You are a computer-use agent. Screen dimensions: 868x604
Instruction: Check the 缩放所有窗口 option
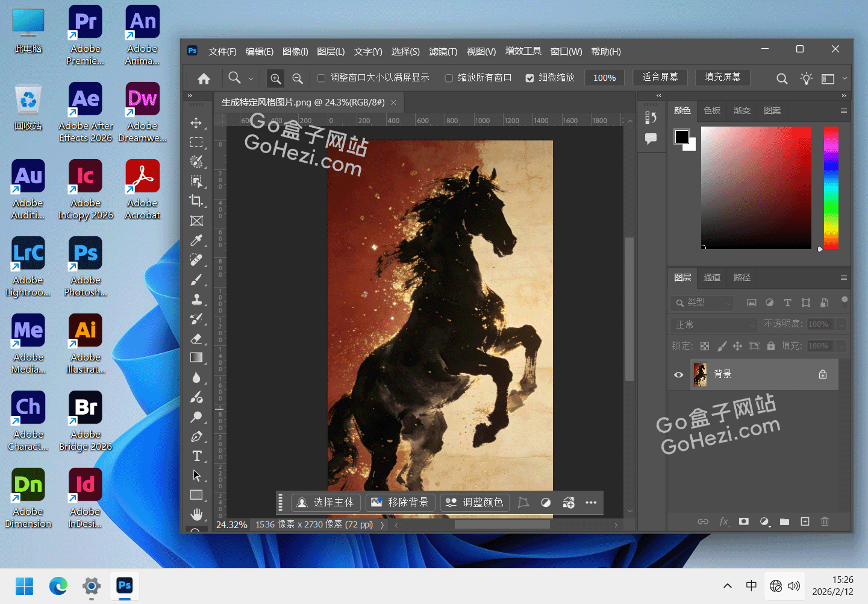449,78
